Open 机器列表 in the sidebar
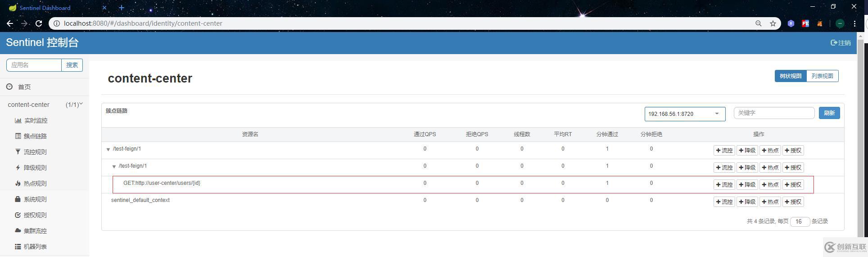Screen dimensions: 868x257 click(x=31, y=247)
